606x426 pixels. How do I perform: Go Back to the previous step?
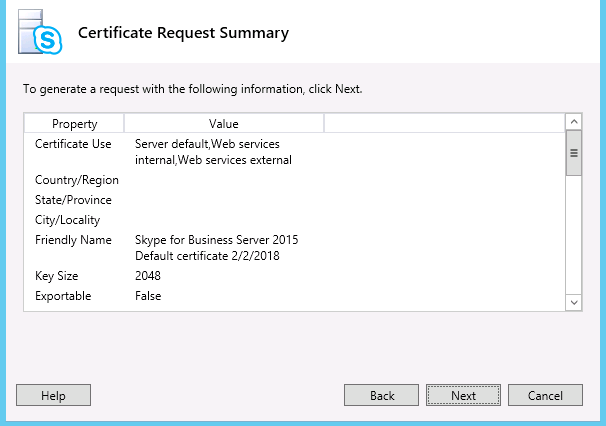point(381,395)
